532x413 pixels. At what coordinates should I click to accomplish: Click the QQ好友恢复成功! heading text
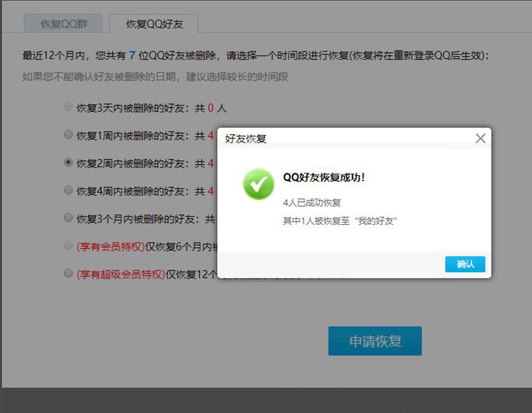point(324,177)
